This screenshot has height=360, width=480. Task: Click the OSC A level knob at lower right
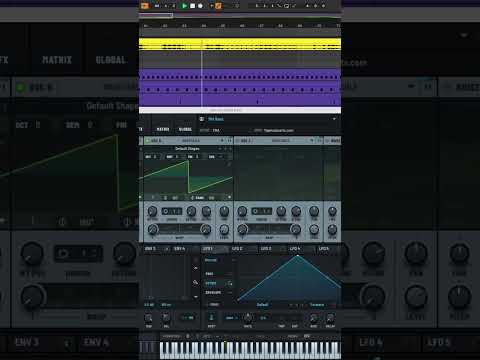[224, 229]
